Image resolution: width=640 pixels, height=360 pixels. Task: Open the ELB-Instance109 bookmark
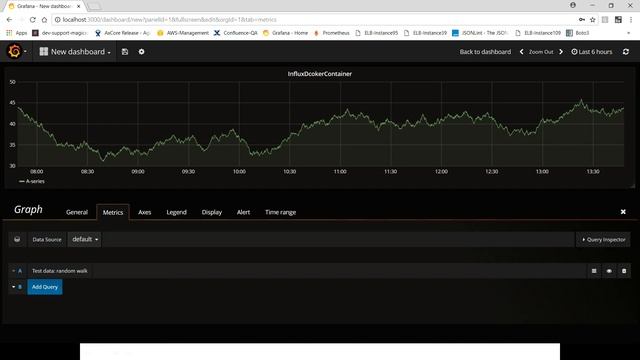pyautogui.click(x=538, y=33)
